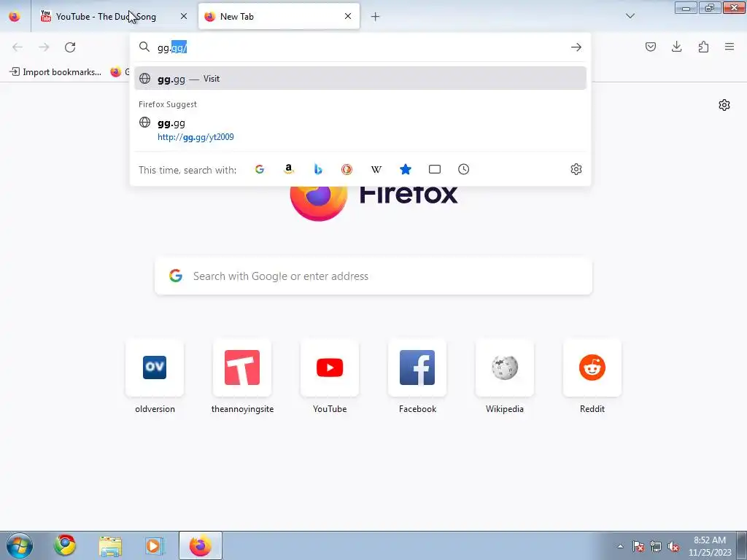
Task: Open new tab personalize gear icon
Action: [x=724, y=105]
